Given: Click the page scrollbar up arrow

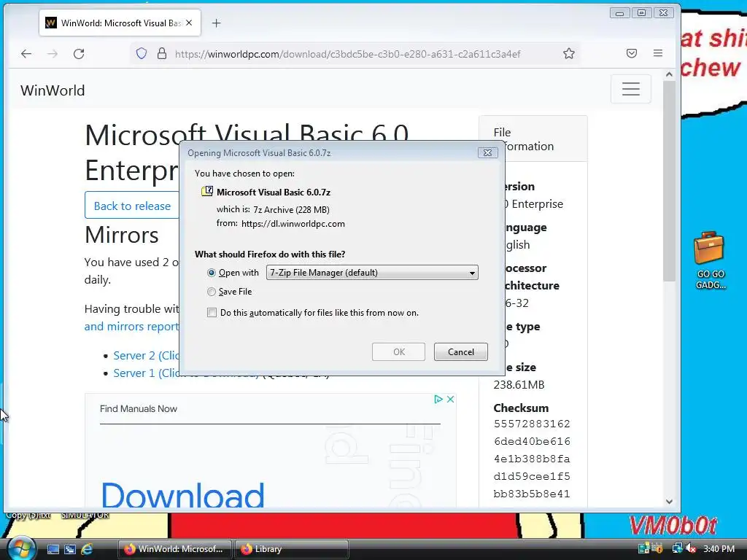Looking at the screenshot, I should [669, 75].
